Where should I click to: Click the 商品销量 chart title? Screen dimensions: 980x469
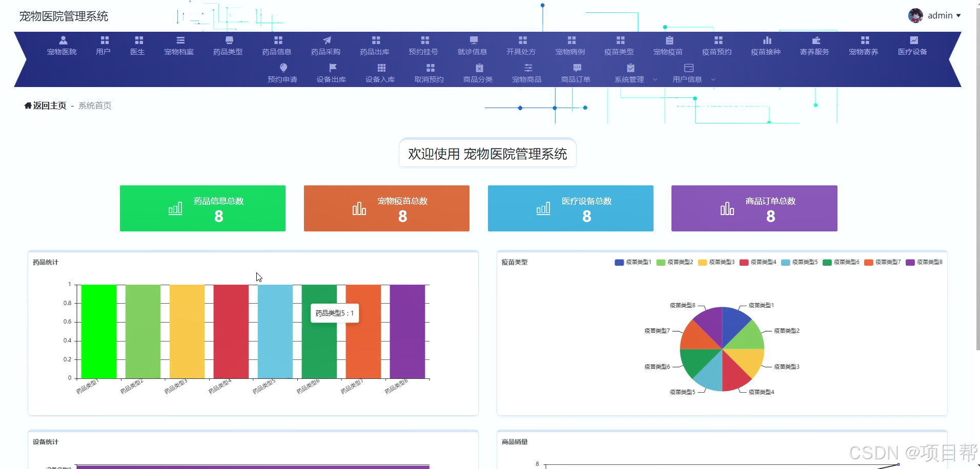coord(515,442)
